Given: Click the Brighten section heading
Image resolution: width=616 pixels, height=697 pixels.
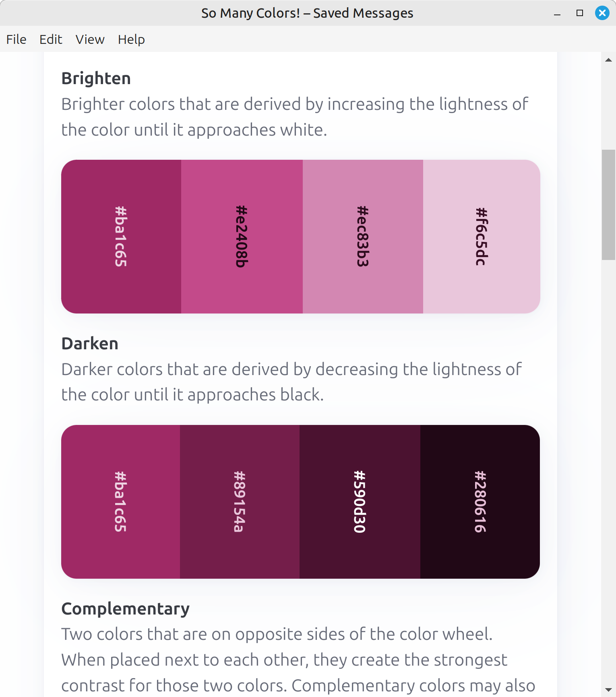Looking at the screenshot, I should point(96,78).
